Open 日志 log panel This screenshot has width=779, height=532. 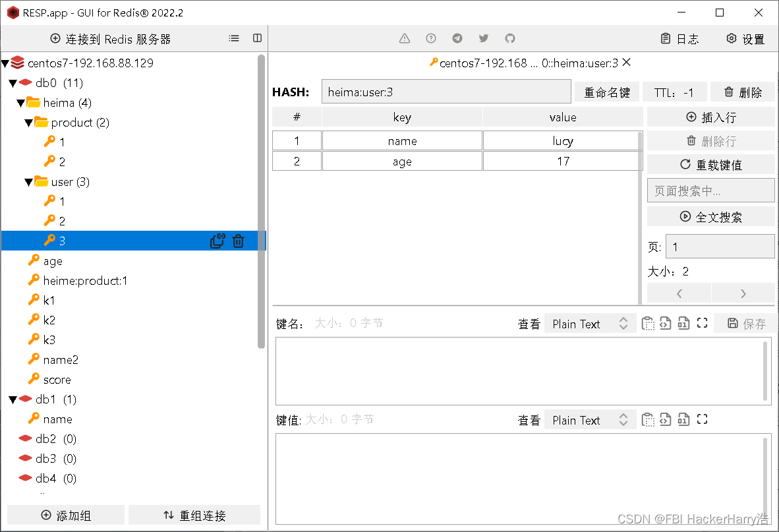tap(679, 39)
